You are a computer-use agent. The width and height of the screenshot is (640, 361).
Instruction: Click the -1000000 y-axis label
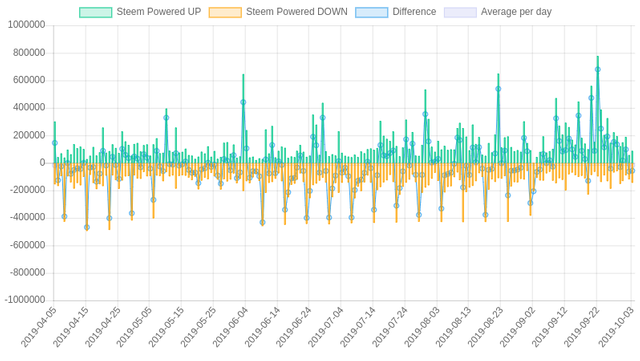tap(25, 300)
